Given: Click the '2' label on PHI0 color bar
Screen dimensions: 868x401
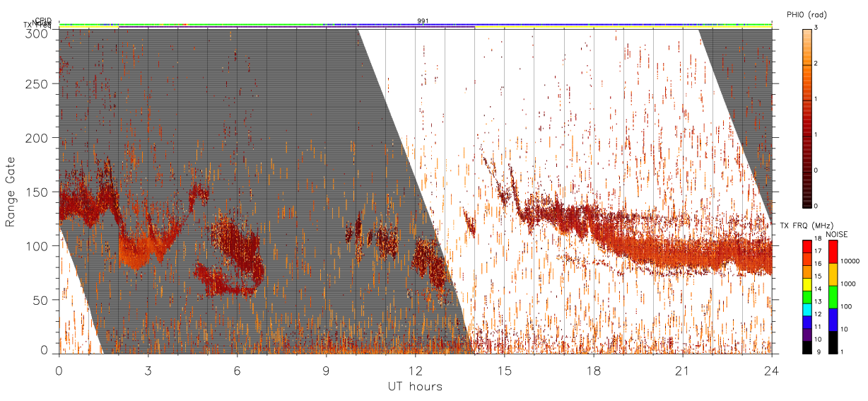Looking at the screenshot, I should [x=817, y=64].
